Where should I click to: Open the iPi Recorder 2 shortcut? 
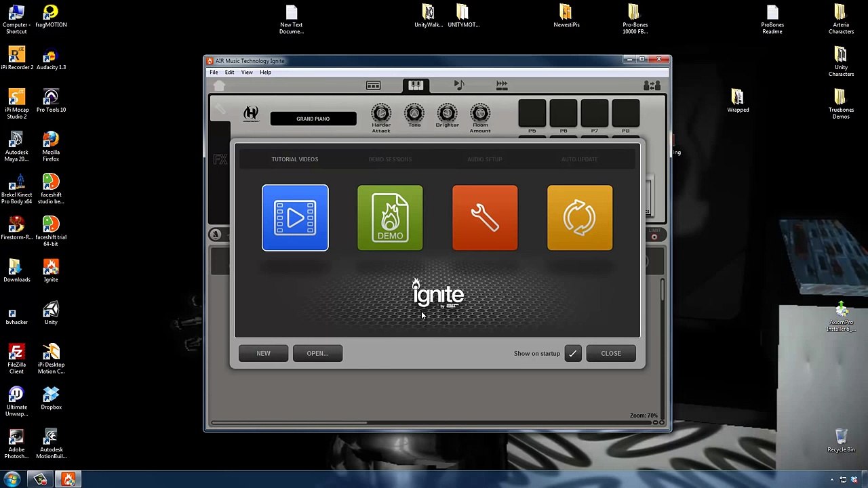pos(16,58)
